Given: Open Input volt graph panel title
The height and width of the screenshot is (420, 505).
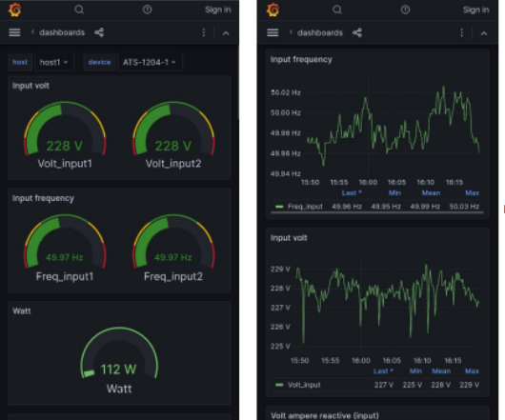Looking at the screenshot, I should (289, 238).
